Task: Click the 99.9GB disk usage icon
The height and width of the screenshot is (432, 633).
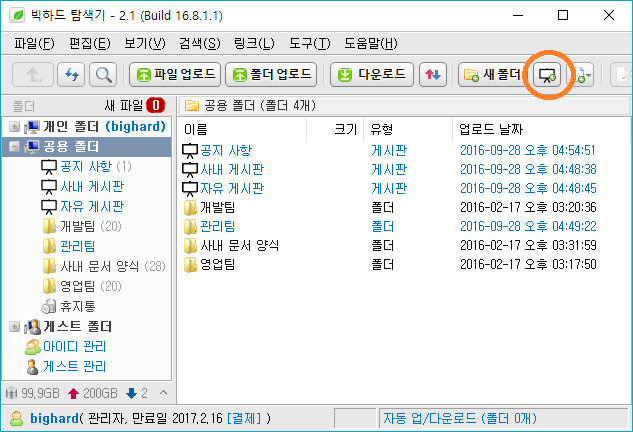Action: [12, 393]
